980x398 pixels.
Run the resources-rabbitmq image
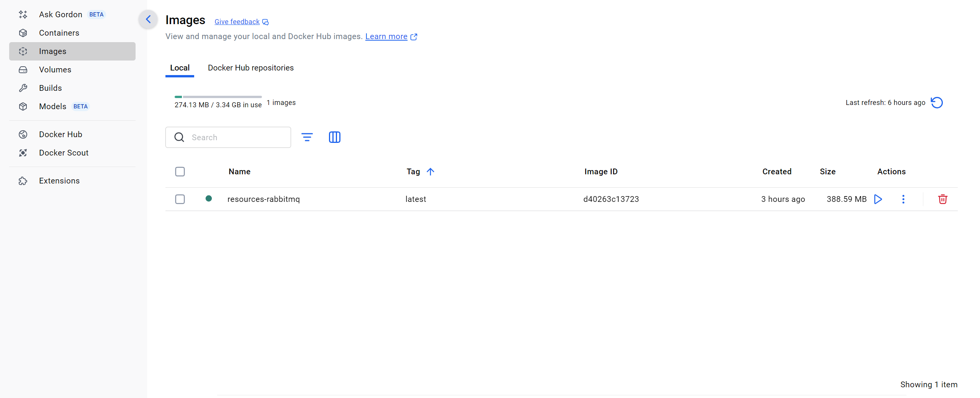(878, 199)
